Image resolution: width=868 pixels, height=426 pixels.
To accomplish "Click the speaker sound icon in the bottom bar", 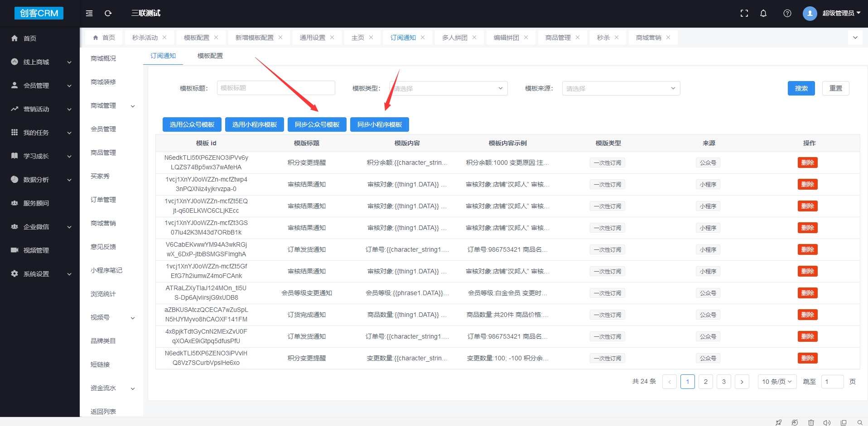I will point(827,422).
